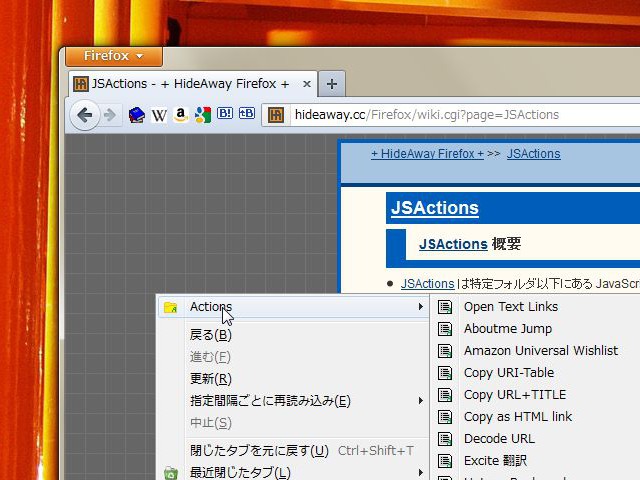The image size is (640, 480).
Task: Expand the Actions submenu arrow
Action: [420, 307]
